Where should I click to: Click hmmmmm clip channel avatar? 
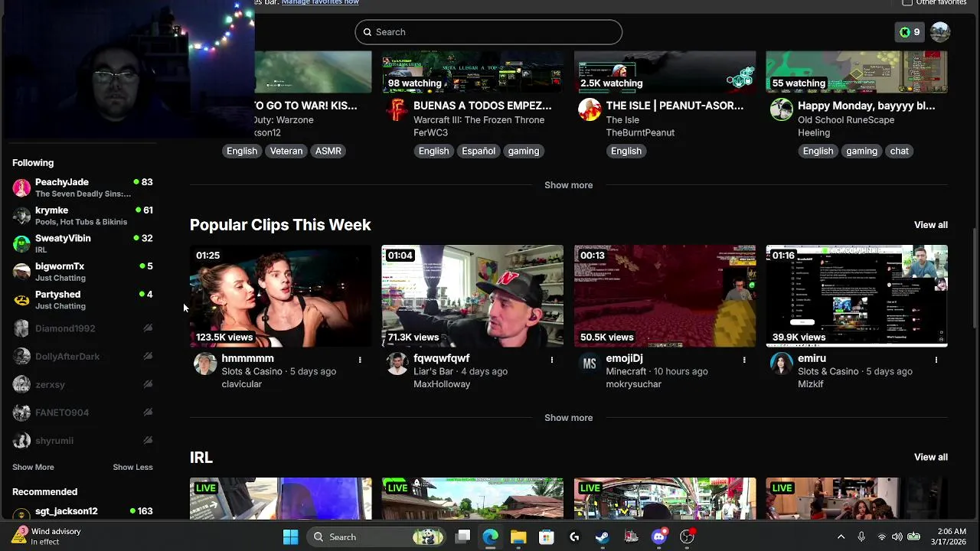[204, 364]
